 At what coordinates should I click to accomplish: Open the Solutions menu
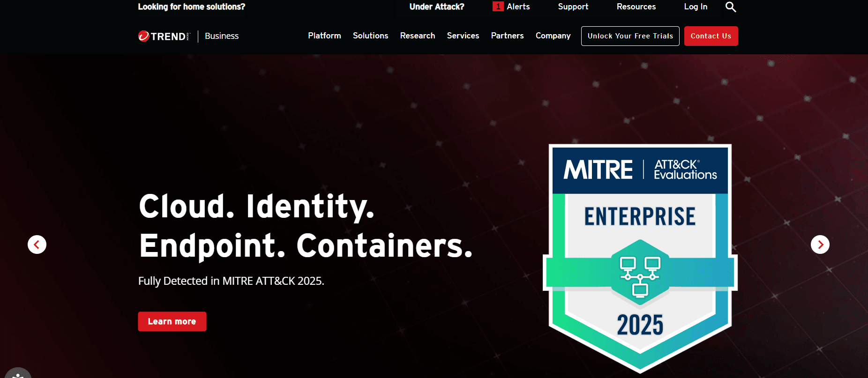370,36
